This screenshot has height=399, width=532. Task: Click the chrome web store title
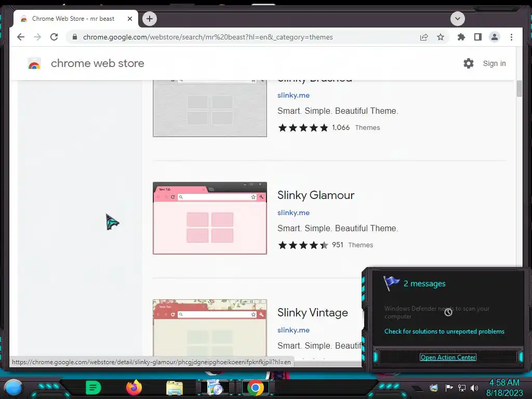(x=97, y=63)
